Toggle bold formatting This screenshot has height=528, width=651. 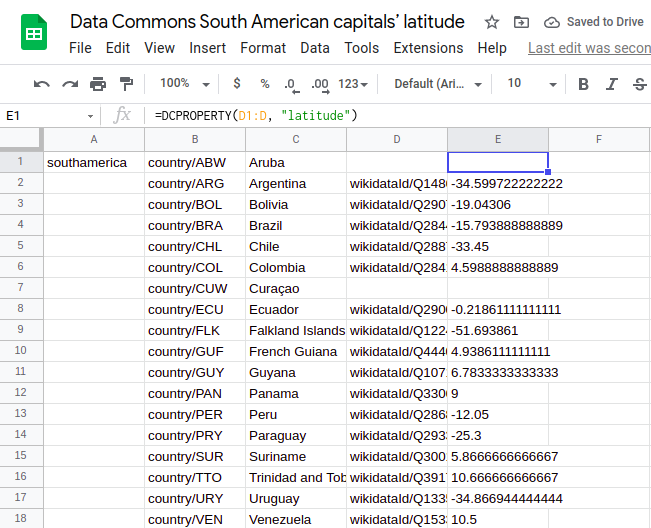coord(583,84)
